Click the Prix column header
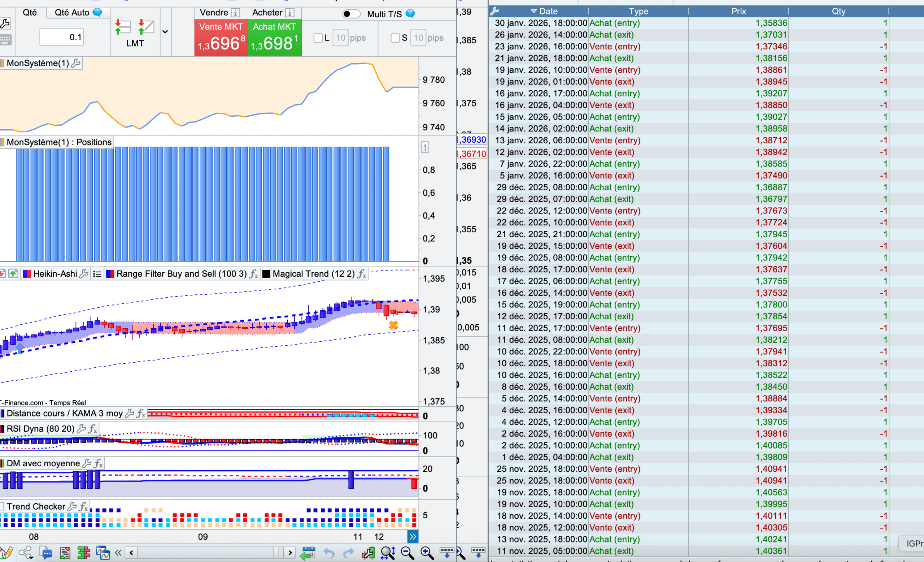Screen dimensions: 924x562 point(738,11)
